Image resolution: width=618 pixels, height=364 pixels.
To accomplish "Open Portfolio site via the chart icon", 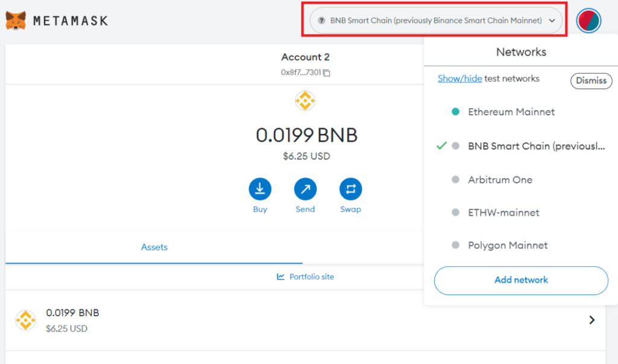I will (x=280, y=276).
